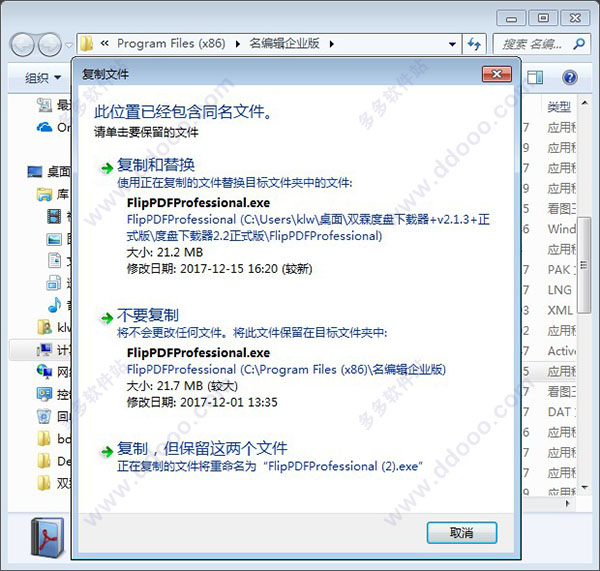
Task: Select the klw user folder
Action: 54,327
